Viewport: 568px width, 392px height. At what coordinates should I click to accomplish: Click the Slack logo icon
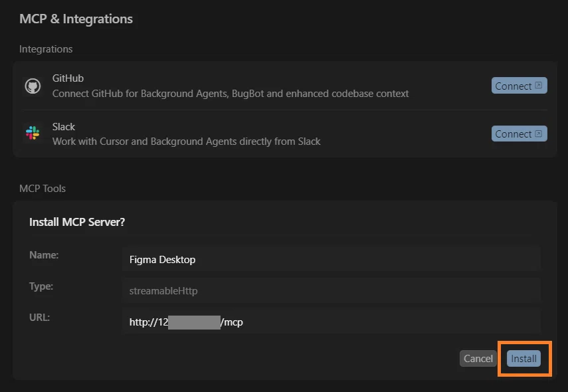coord(33,134)
